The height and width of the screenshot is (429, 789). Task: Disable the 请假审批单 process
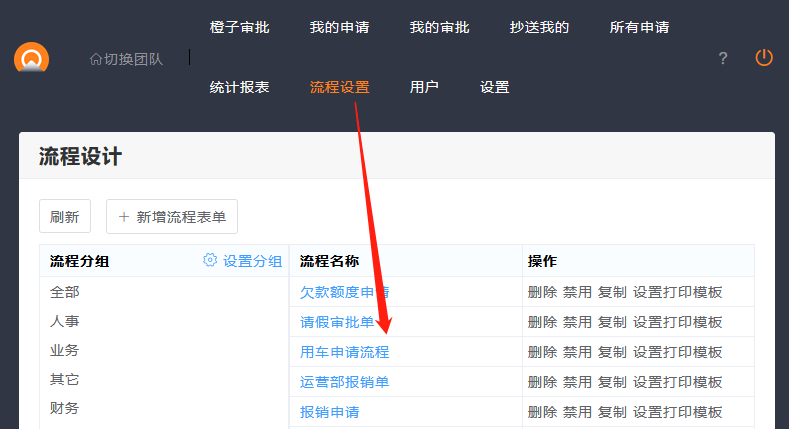(577, 322)
